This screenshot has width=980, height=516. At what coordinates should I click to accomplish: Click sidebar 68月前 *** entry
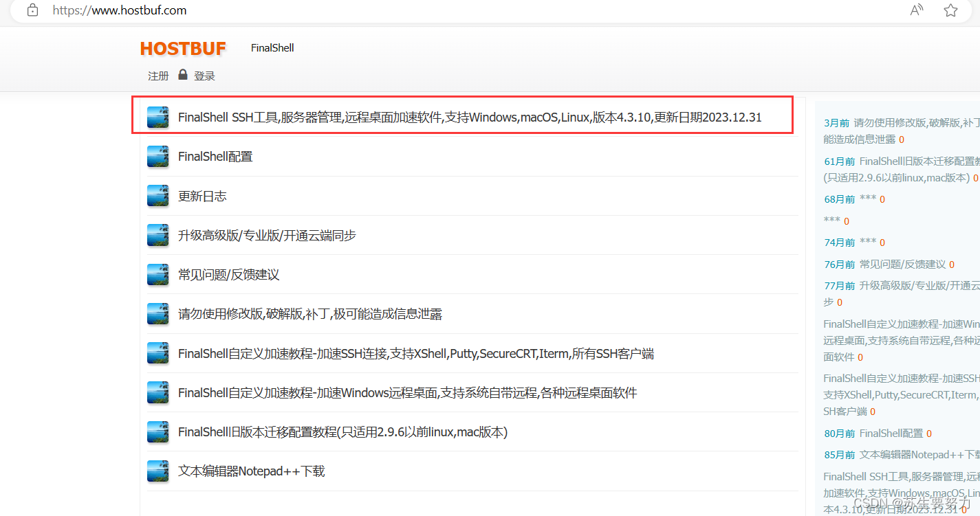tap(855, 199)
